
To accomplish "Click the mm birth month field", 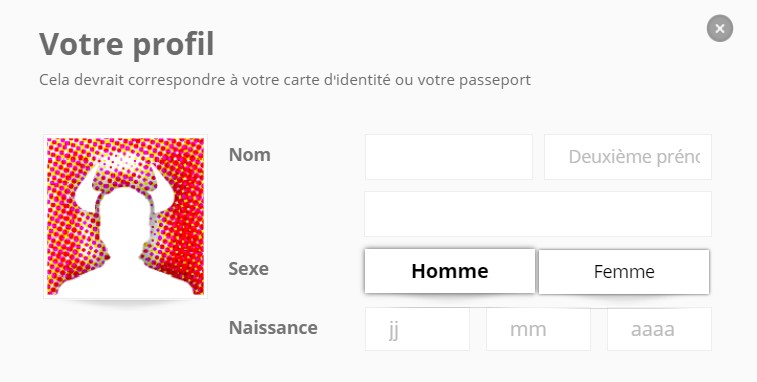I will click(538, 329).
